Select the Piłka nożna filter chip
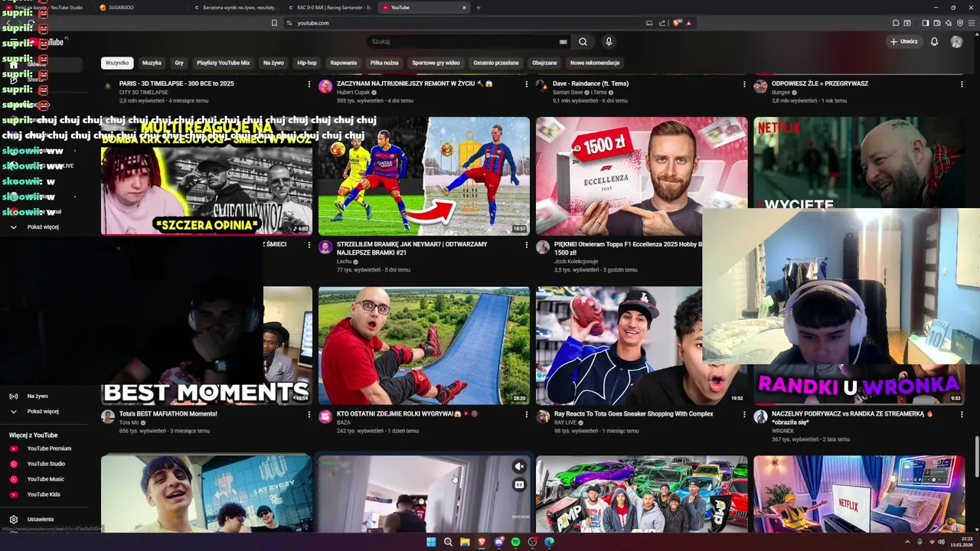 click(x=384, y=63)
